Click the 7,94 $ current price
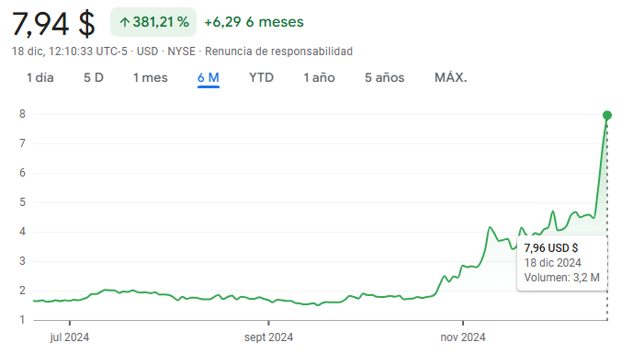Image resolution: width=644 pixels, height=354 pixels. 53,24
